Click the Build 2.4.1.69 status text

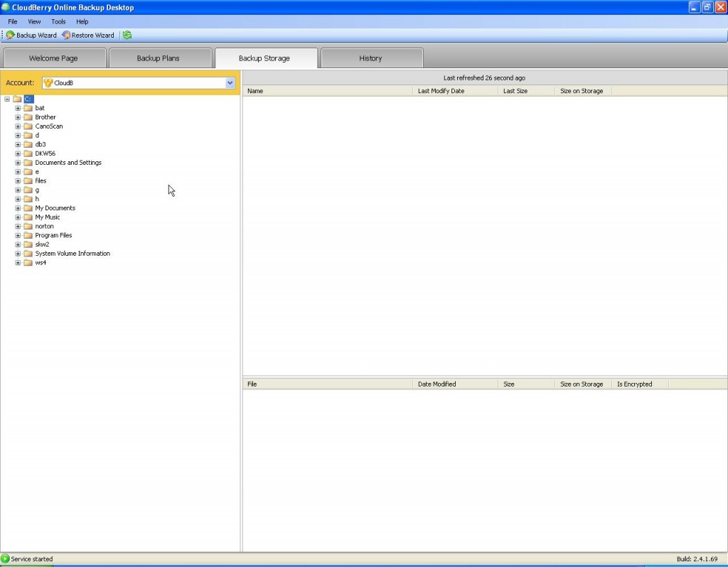click(x=697, y=558)
